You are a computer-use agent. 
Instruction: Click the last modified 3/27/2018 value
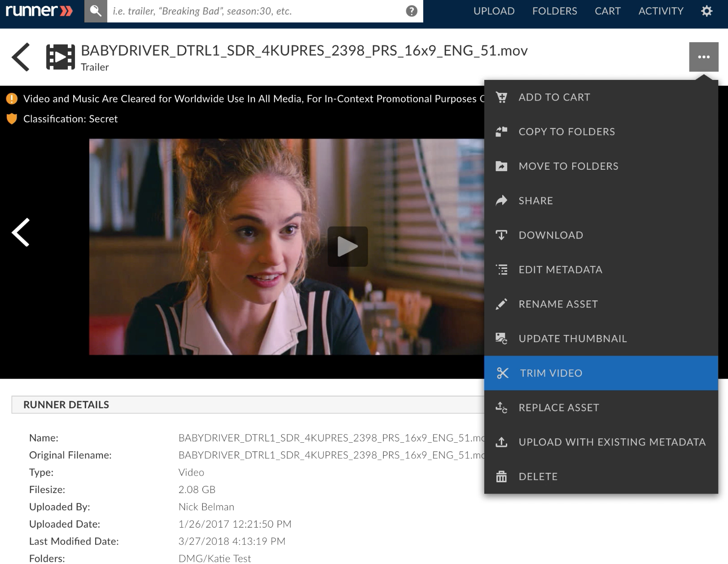[x=232, y=541]
